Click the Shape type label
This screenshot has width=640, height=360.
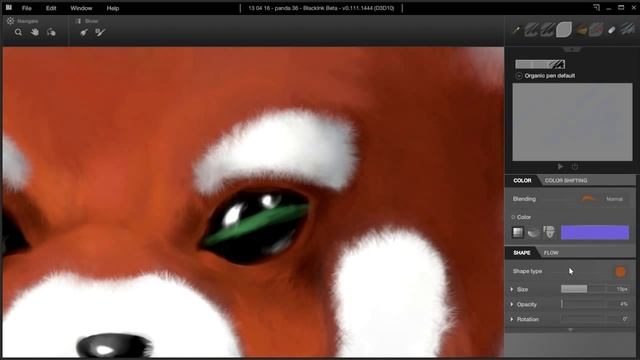527,271
